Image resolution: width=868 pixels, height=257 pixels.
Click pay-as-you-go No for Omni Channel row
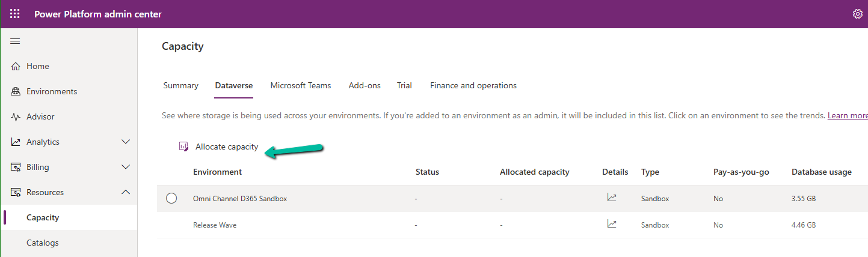tap(718, 198)
